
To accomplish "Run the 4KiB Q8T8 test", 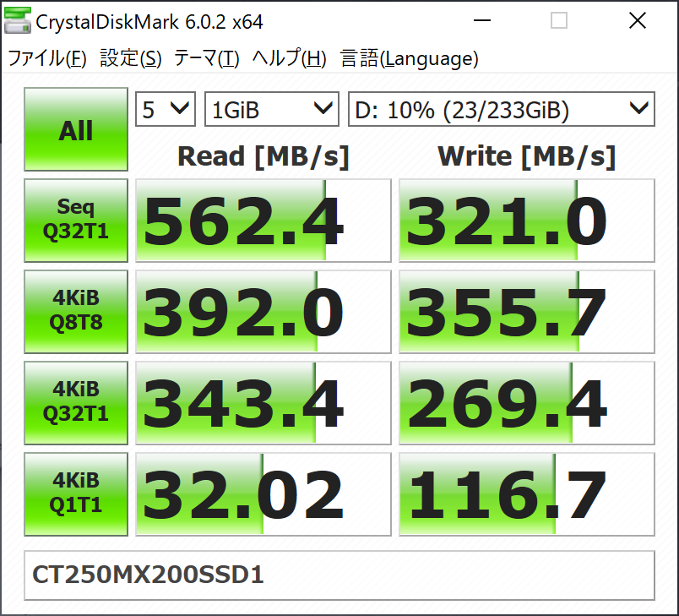I will click(x=76, y=311).
